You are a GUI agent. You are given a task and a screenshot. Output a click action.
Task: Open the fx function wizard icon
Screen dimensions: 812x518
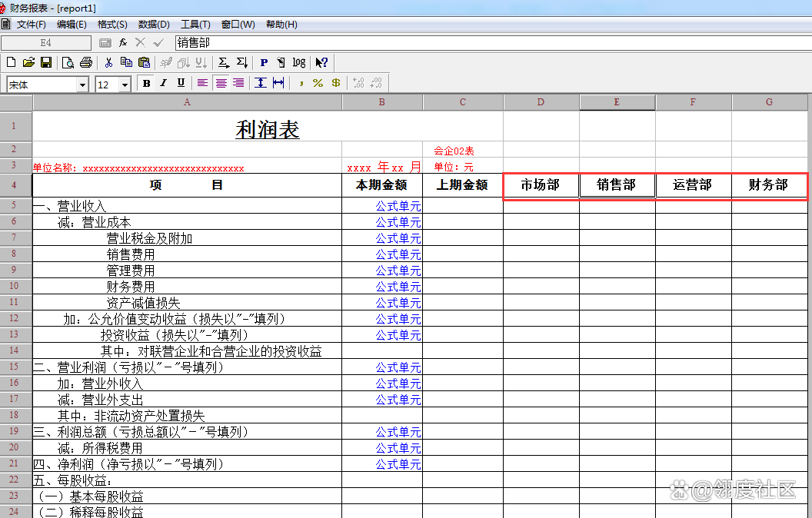122,44
